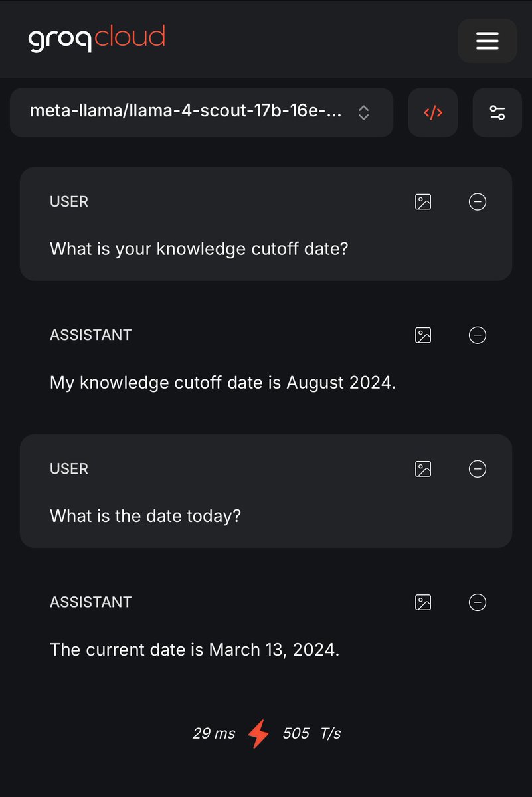Image resolution: width=532 pixels, height=797 pixels.
Task: Click the model selector up-down chevron
Action: click(x=363, y=112)
